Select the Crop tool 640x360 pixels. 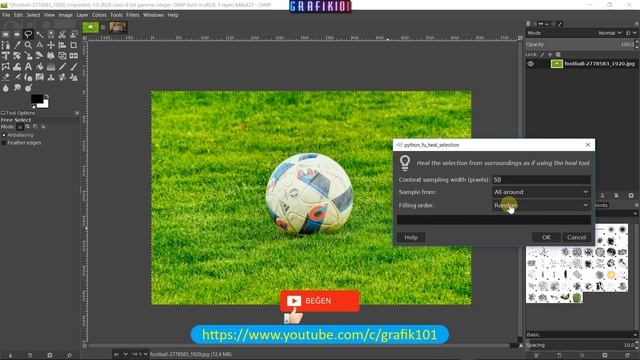tap(73, 45)
